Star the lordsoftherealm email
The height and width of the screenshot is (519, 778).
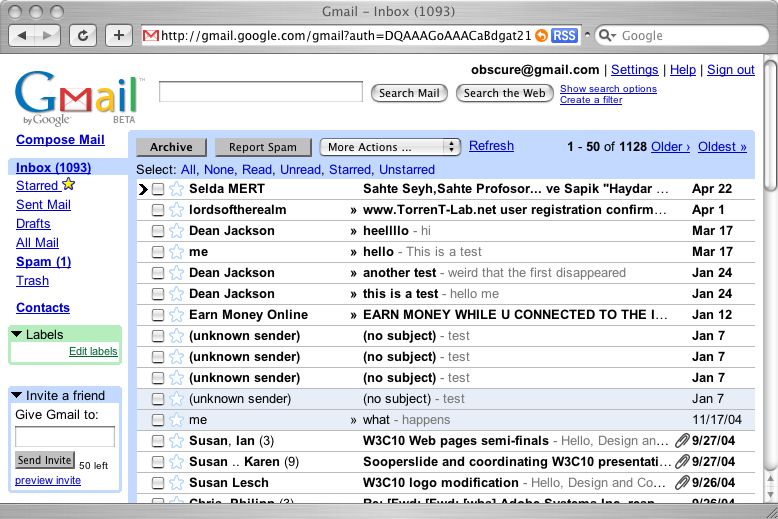tap(176, 210)
